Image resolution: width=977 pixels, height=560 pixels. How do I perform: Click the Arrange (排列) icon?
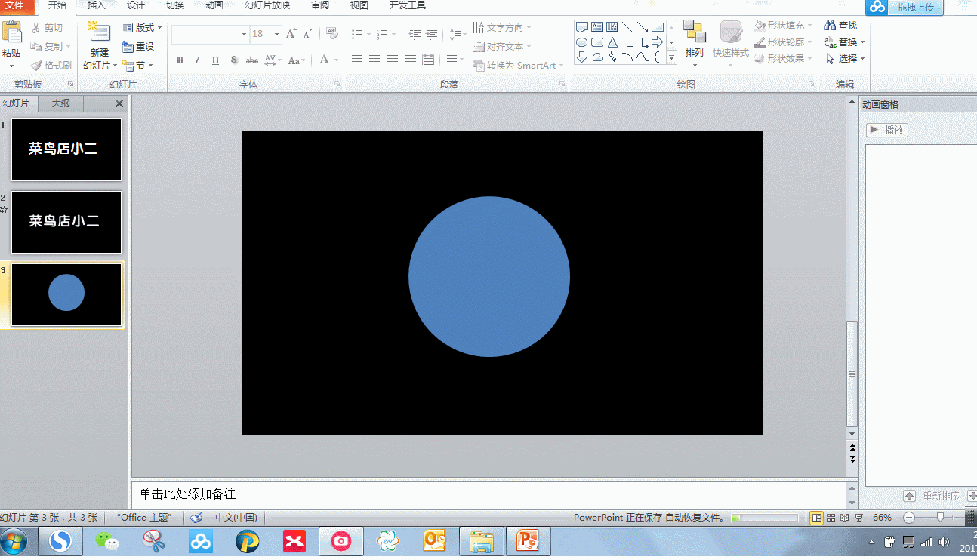click(x=694, y=33)
